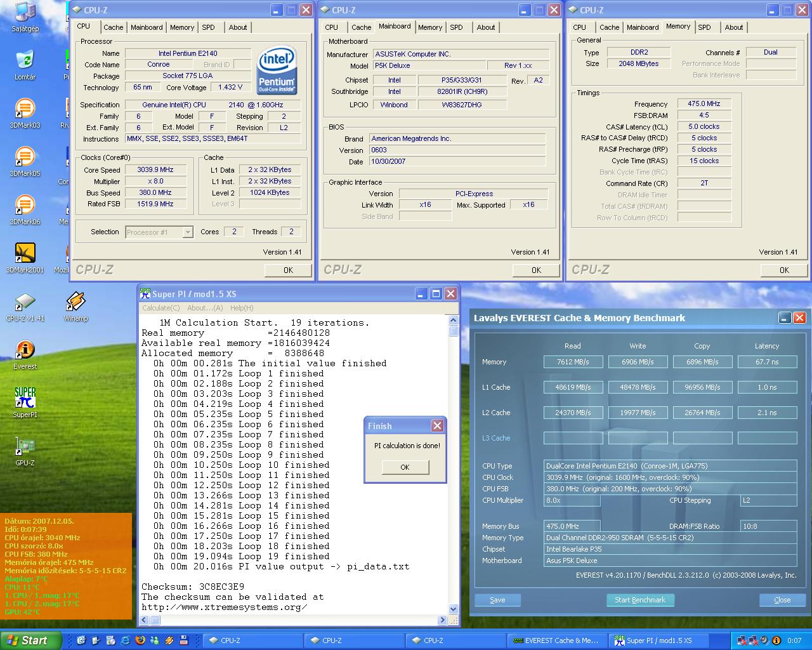This screenshot has height=650, width=812.
Task: Click OK in the Finish dialog
Action: pos(405,467)
